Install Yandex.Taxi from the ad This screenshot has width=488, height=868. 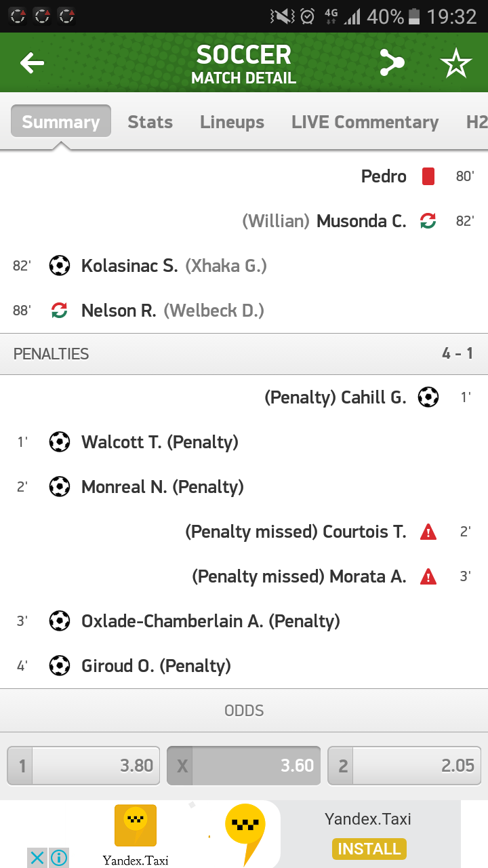(x=369, y=848)
